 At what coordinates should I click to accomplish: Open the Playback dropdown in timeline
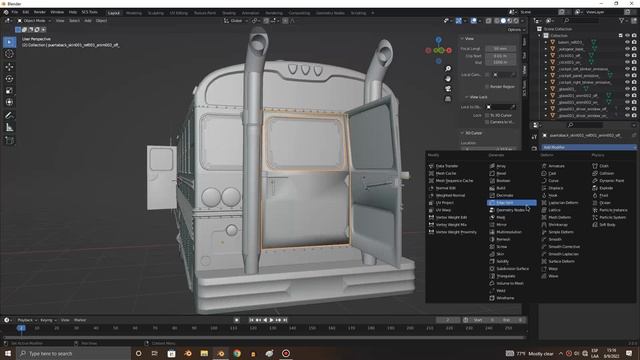(x=27, y=320)
